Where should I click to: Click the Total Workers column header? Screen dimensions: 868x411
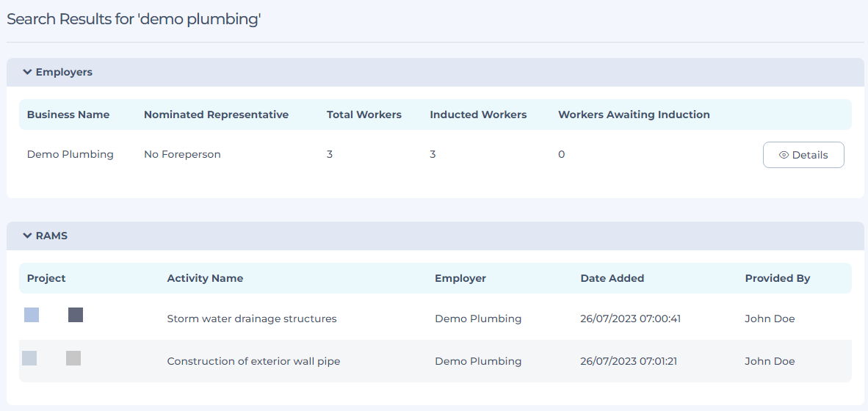364,114
